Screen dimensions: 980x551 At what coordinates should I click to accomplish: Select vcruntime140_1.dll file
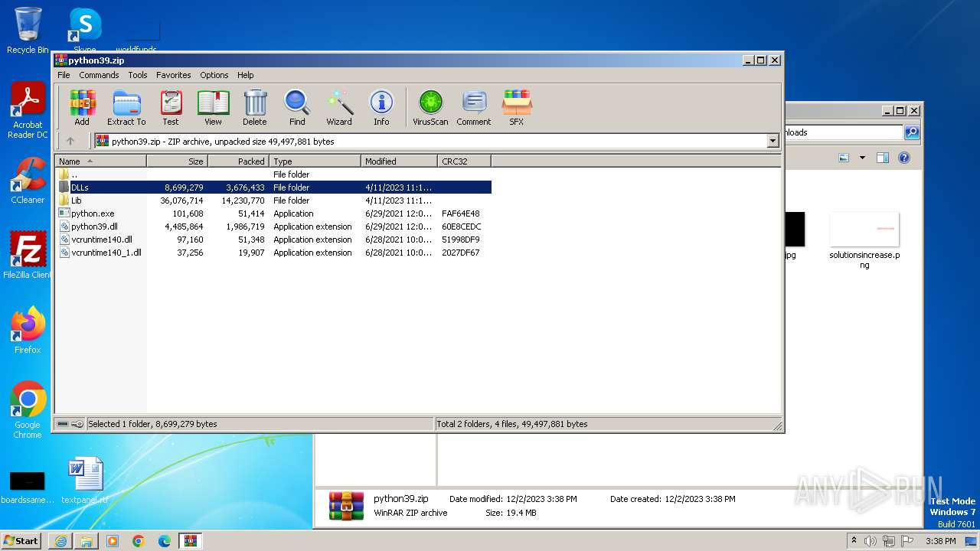(x=273, y=253)
